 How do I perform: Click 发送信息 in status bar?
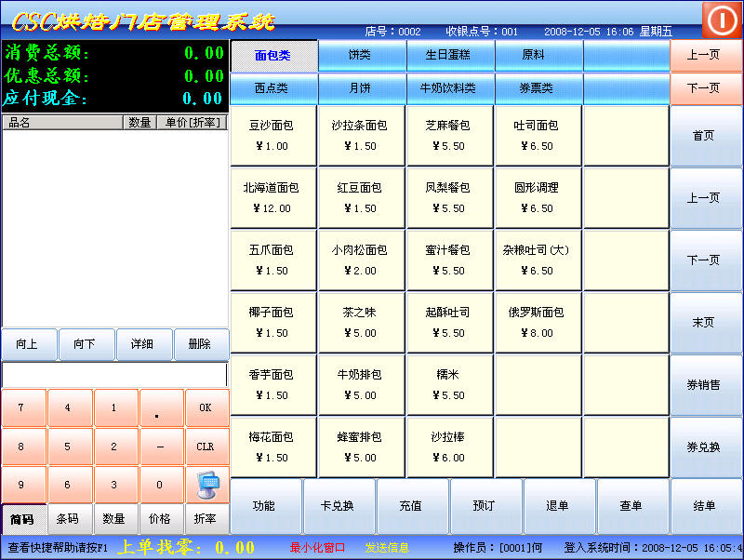pyautogui.click(x=387, y=548)
